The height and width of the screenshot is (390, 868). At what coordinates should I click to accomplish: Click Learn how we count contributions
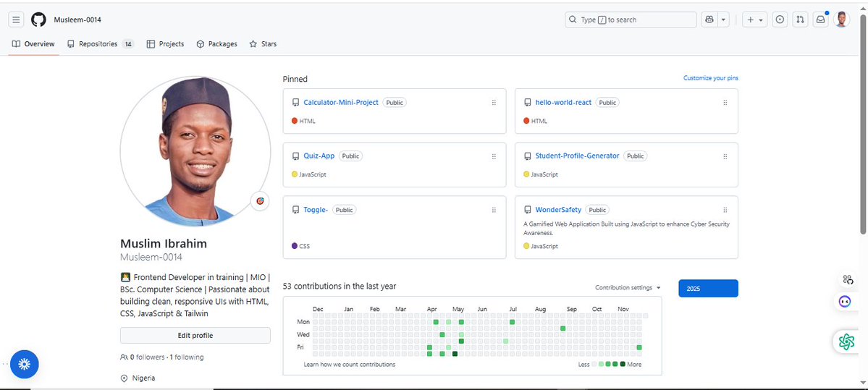click(x=350, y=365)
